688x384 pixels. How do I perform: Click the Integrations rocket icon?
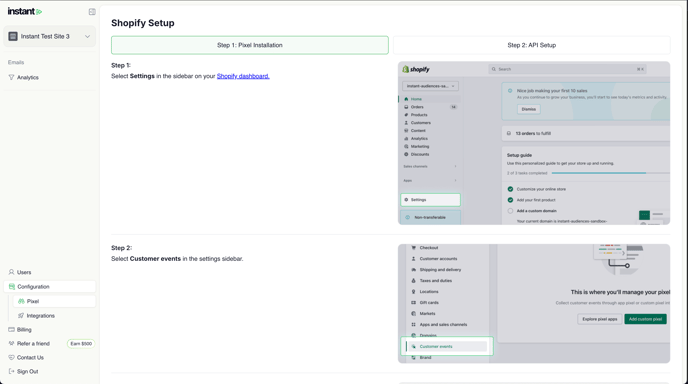tap(21, 316)
